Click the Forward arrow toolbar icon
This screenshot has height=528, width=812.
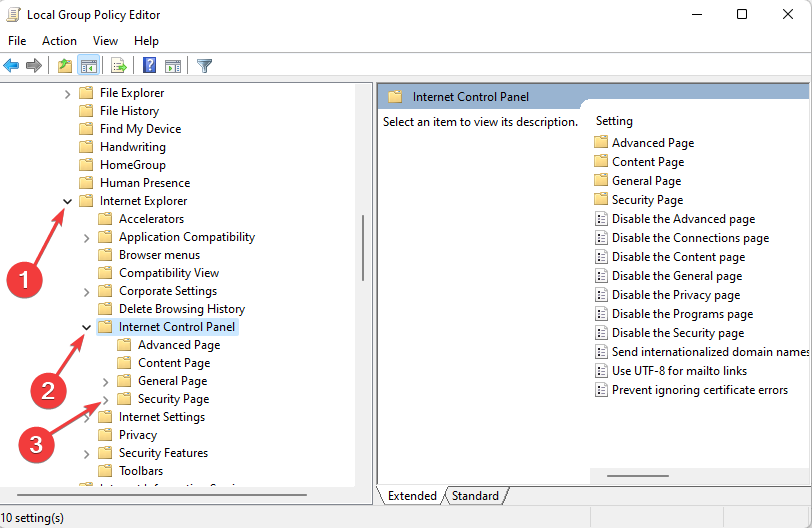[34, 66]
